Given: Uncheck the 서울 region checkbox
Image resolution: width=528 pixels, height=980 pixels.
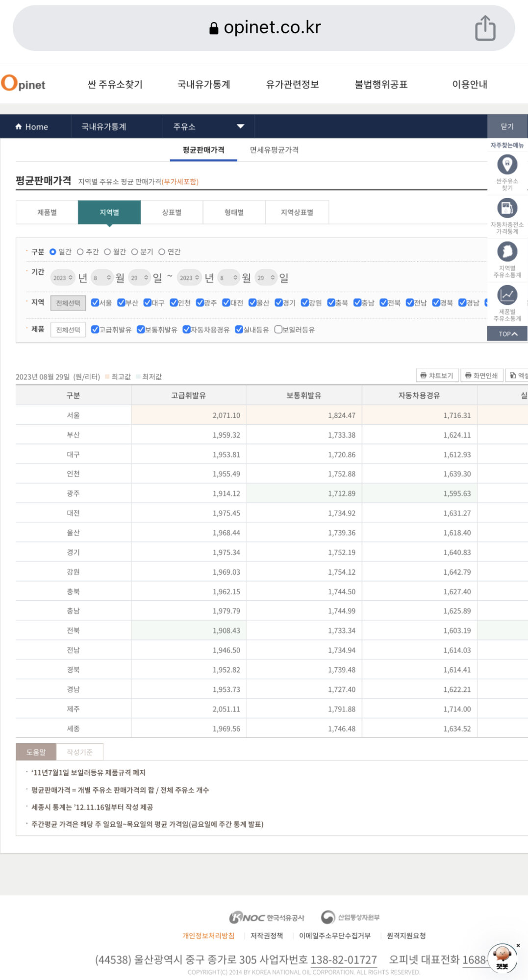Looking at the screenshot, I should click(95, 303).
